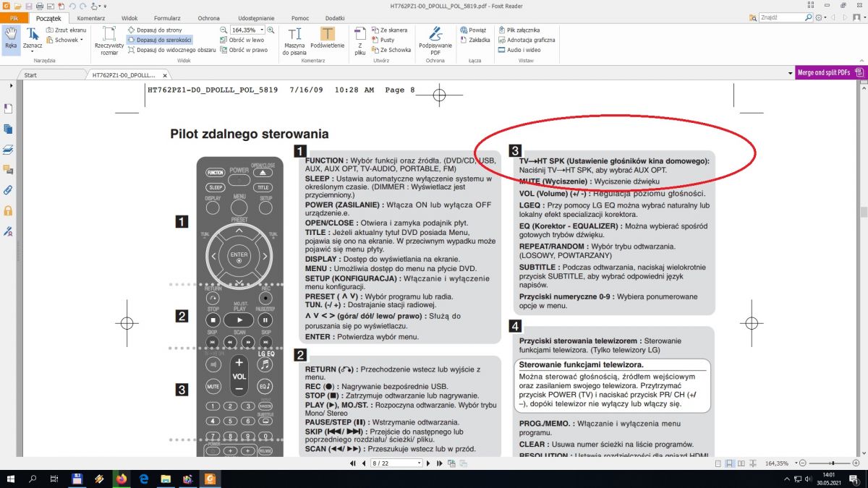This screenshot has width=868, height=488.
Task: Choose Dopasuj do strony
Action: coord(154,30)
